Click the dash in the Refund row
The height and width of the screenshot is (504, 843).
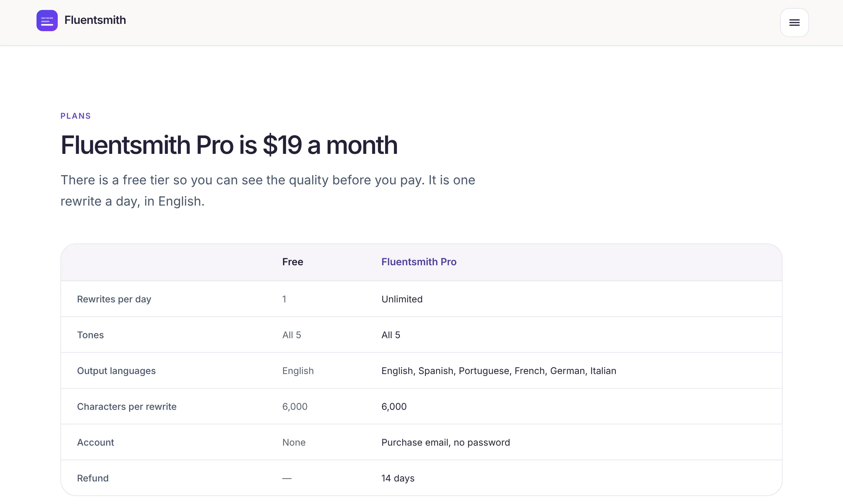286,478
